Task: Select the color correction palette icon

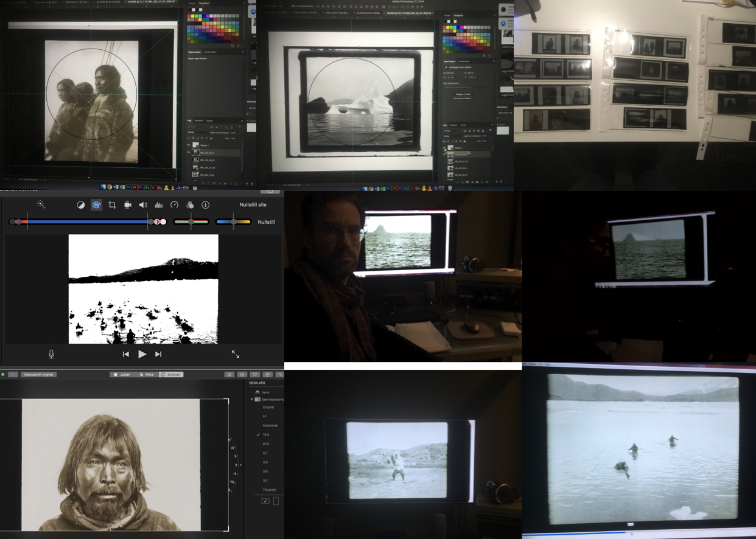Action: click(96, 205)
